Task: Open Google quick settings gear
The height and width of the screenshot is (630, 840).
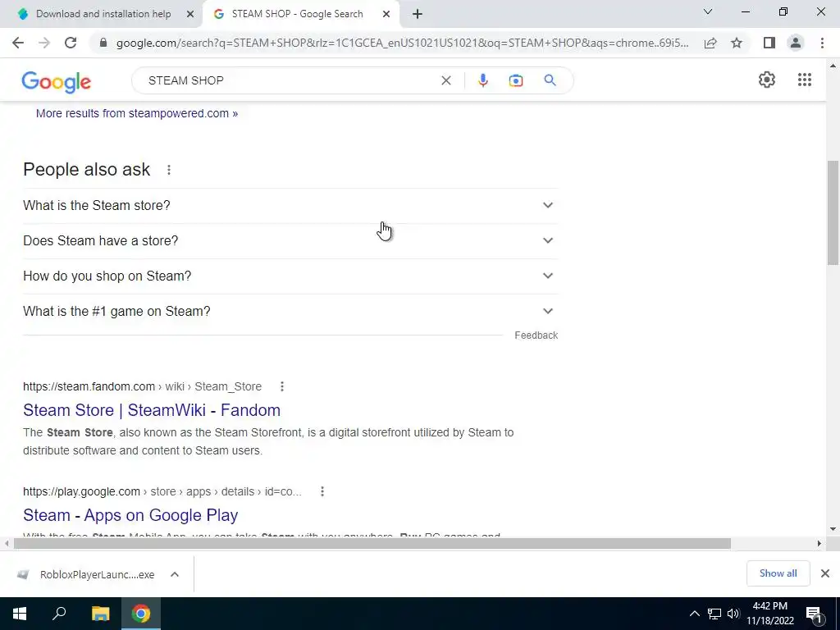Action: 767,80
